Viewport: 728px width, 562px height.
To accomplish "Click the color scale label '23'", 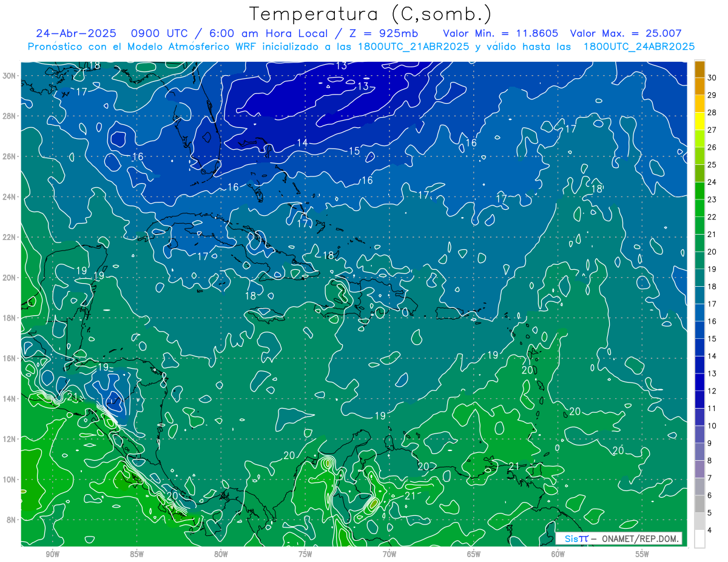I will click(x=712, y=199).
